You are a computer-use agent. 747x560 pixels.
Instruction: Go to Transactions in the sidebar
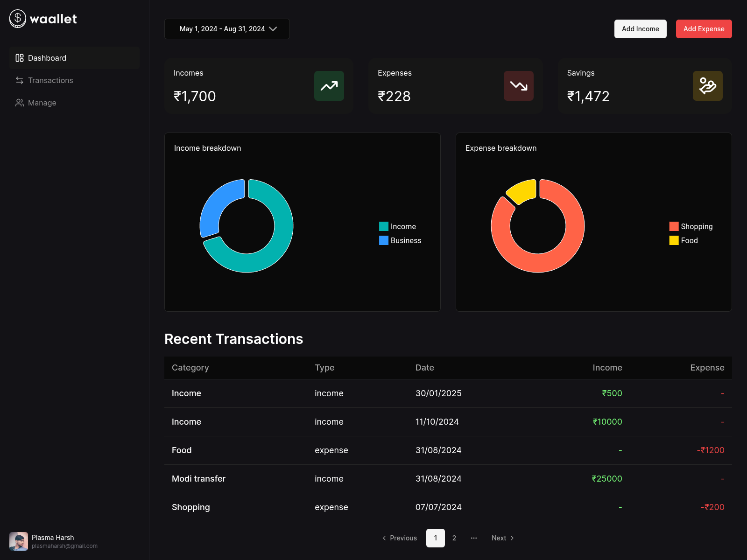tap(75, 80)
